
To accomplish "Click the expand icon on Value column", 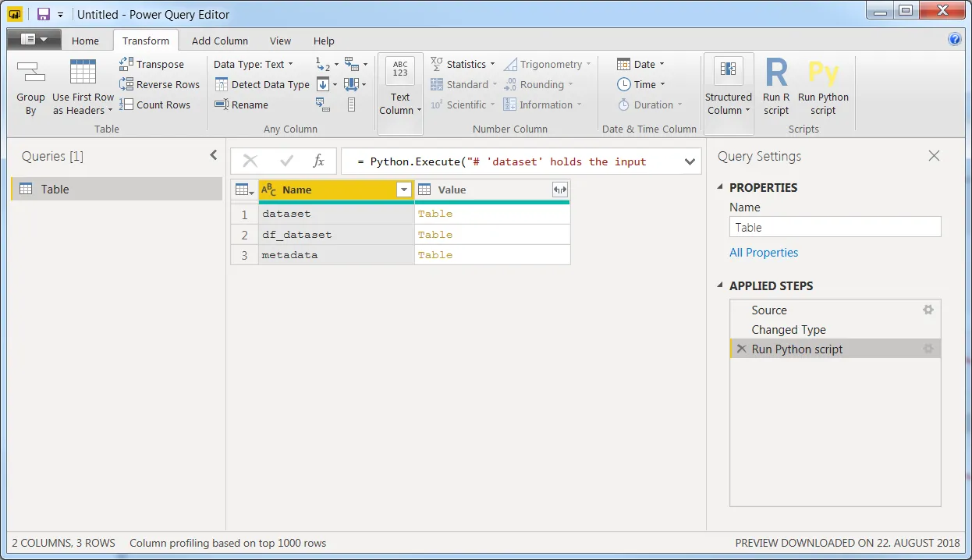I will [x=559, y=190].
